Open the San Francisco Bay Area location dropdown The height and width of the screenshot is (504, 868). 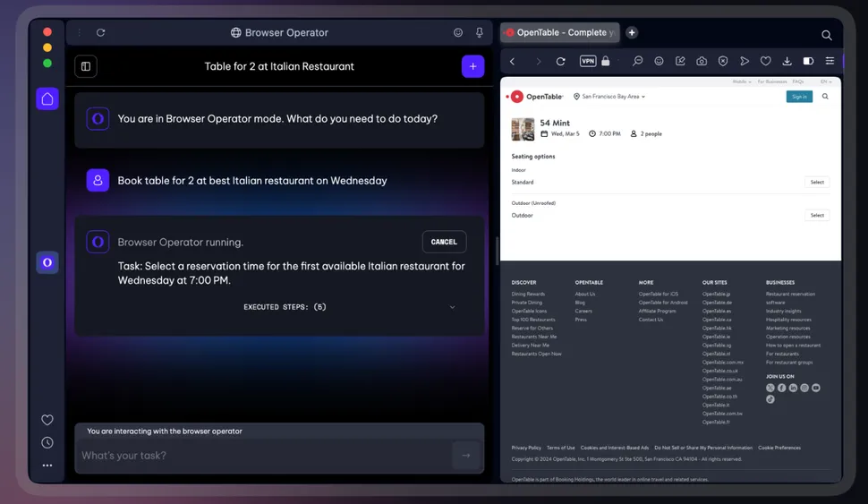coord(613,97)
